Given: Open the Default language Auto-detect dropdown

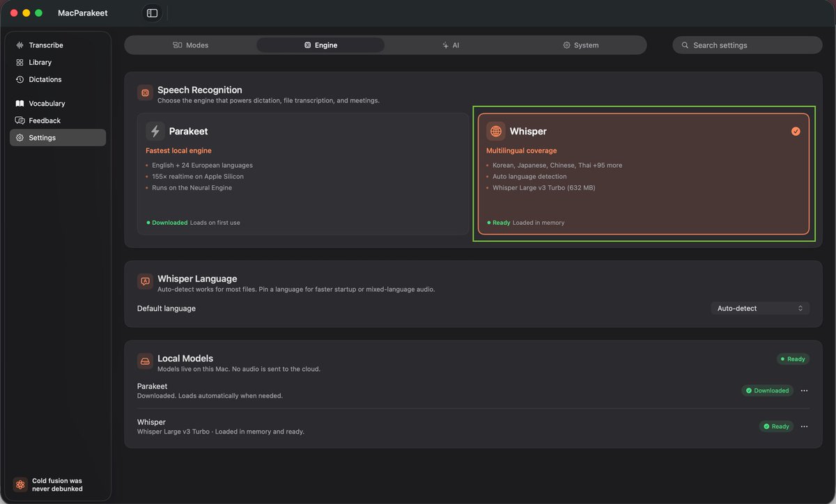Looking at the screenshot, I should coord(760,308).
